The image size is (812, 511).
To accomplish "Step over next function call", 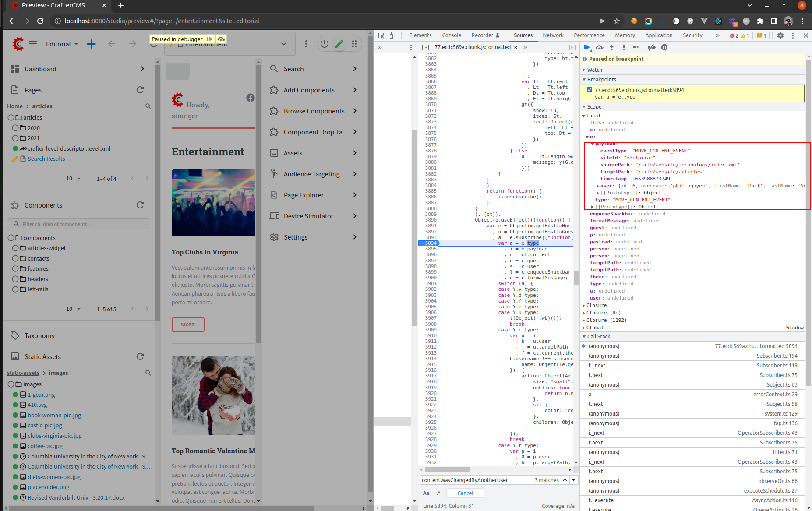I will coord(600,47).
